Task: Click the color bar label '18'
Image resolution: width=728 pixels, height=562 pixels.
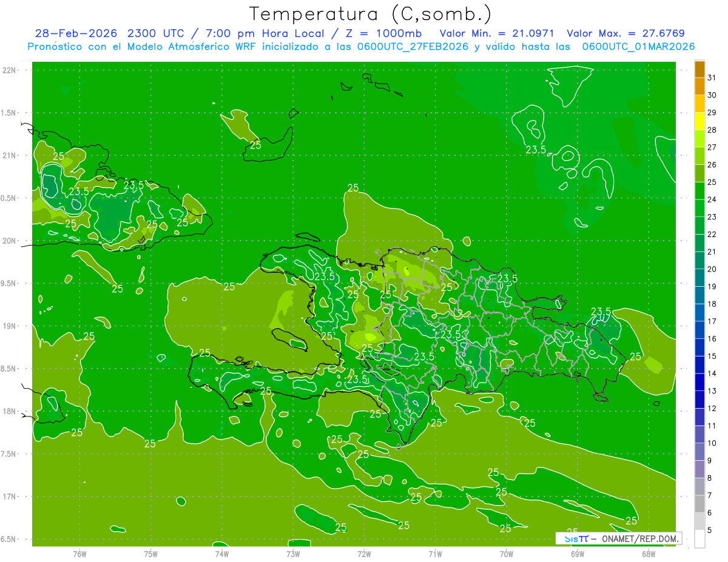Action: 712,304
